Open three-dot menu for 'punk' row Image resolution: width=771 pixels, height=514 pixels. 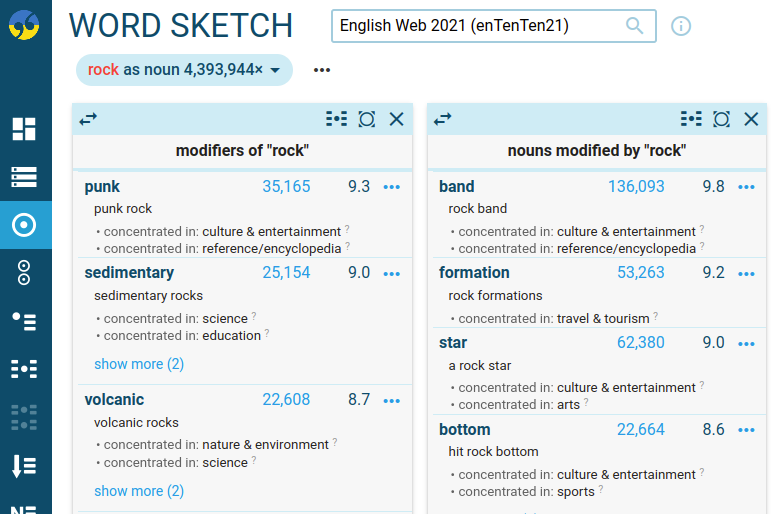tap(391, 187)
